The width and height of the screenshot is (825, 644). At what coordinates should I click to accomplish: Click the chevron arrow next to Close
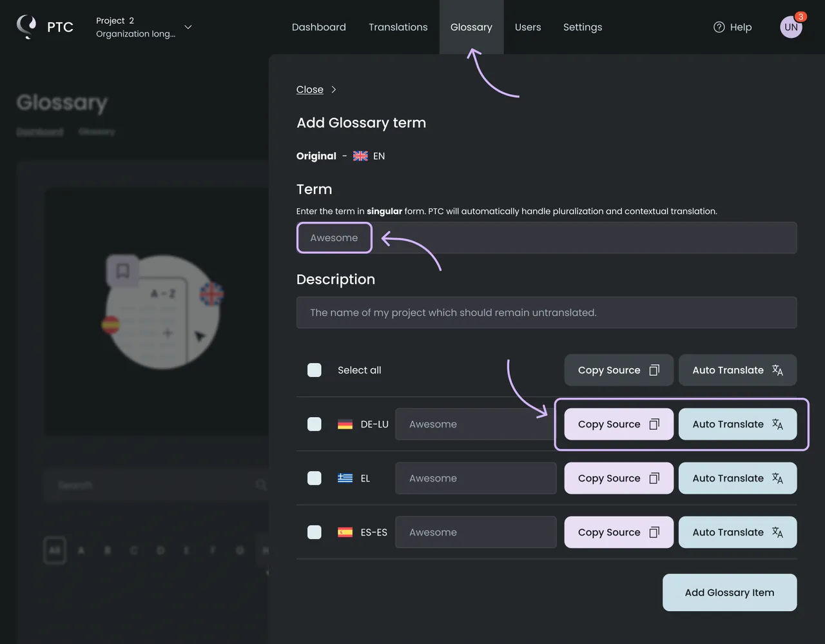point(333,90)
